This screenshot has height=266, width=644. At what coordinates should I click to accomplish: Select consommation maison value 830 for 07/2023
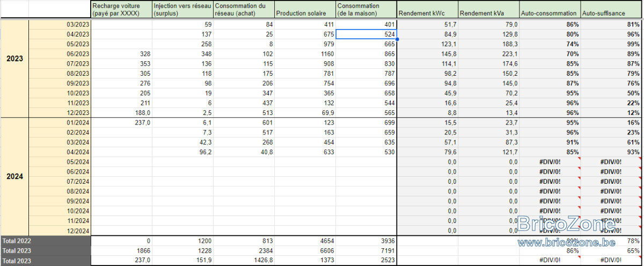click(x=366, y=64)
